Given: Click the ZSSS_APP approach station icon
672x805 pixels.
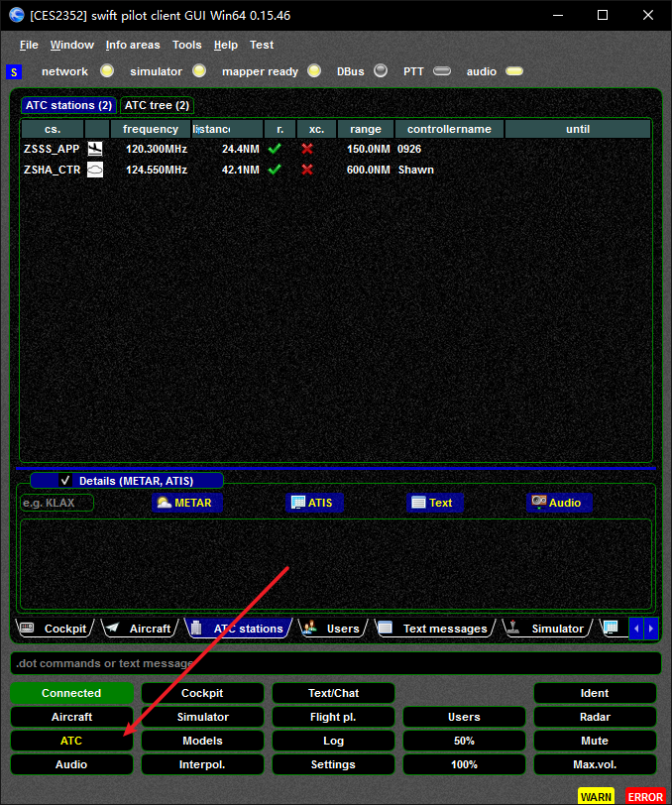Looking at the screenshot, I should click(95, 149).
